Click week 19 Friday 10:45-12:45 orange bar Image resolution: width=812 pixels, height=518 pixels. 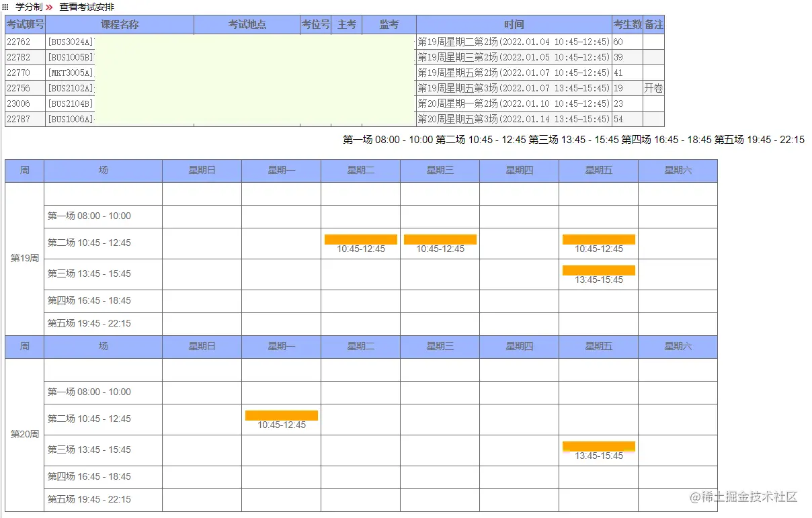point(599,239)
